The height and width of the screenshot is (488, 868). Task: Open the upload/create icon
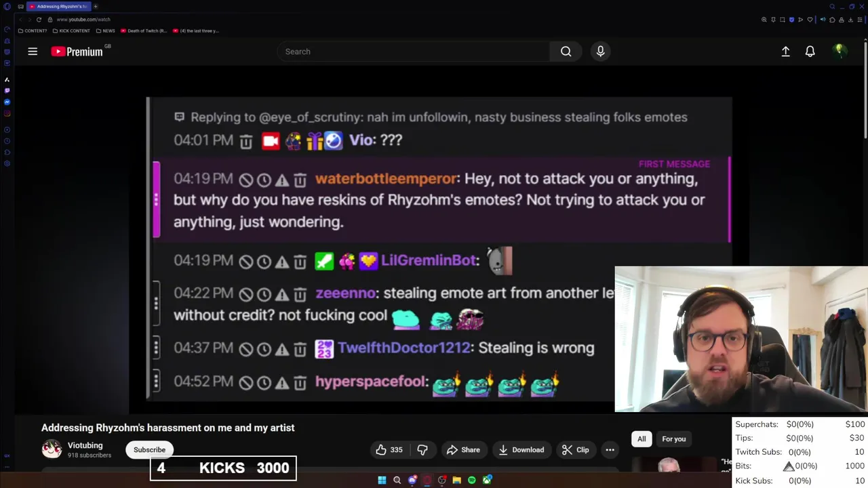tap(785, 52)
